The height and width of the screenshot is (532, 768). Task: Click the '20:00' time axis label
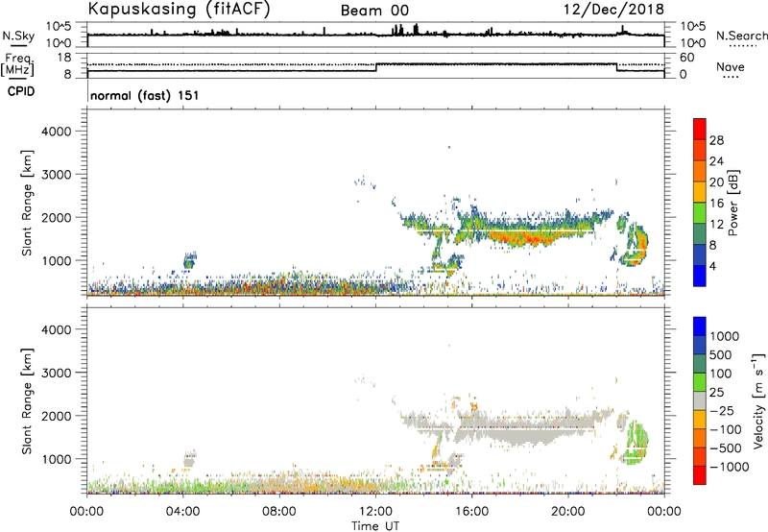pyautogui.click(x=568, y=512)
